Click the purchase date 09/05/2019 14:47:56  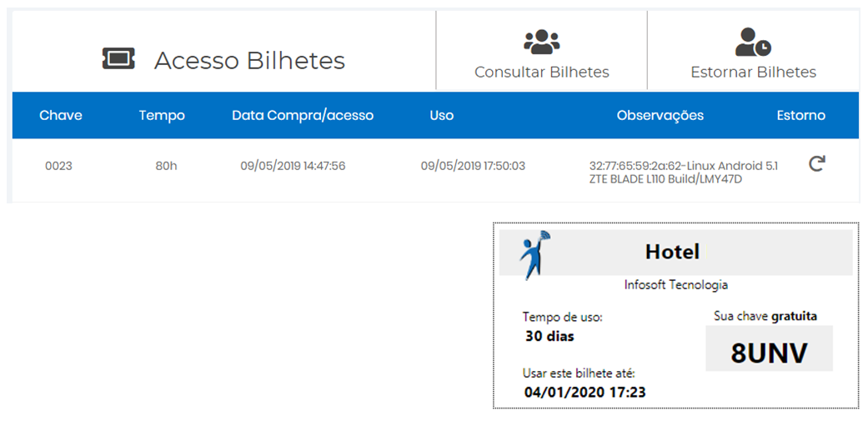click(x=293, y=166)
